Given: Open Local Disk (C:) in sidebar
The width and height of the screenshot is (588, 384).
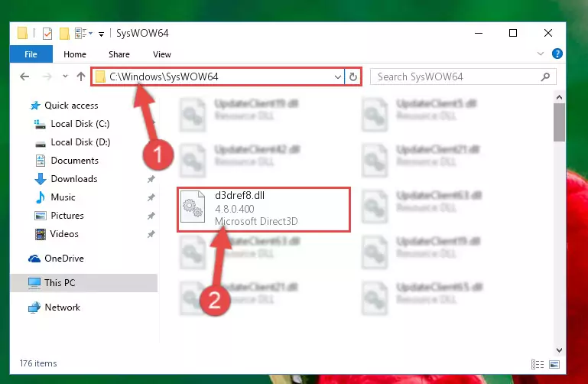Looking at the screenshot, I should pyautogui.click(x=80, y=124).
